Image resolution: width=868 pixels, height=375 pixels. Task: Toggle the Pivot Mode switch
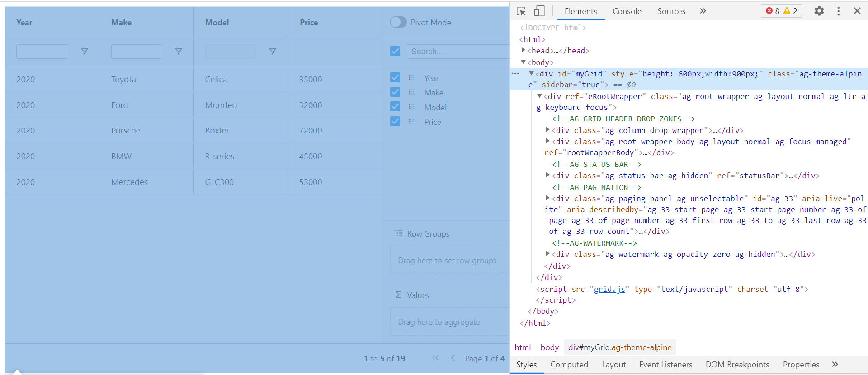click(398, 22)
